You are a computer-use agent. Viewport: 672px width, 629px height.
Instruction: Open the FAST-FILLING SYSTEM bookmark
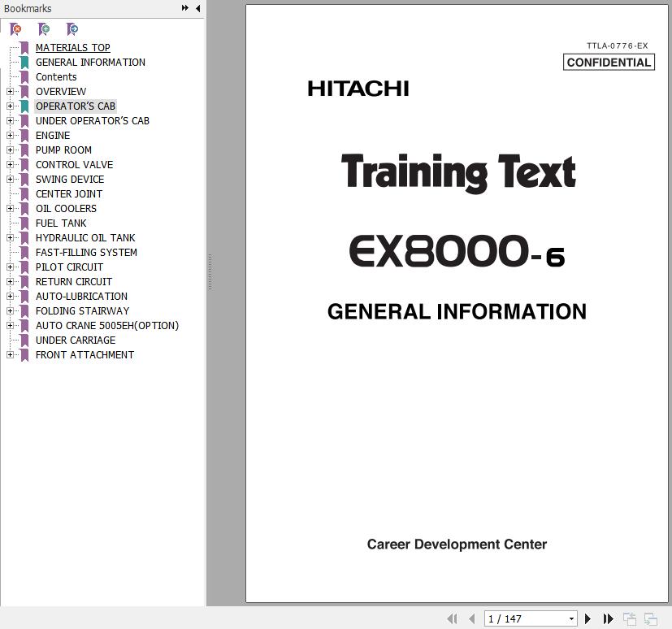(87, 253)
